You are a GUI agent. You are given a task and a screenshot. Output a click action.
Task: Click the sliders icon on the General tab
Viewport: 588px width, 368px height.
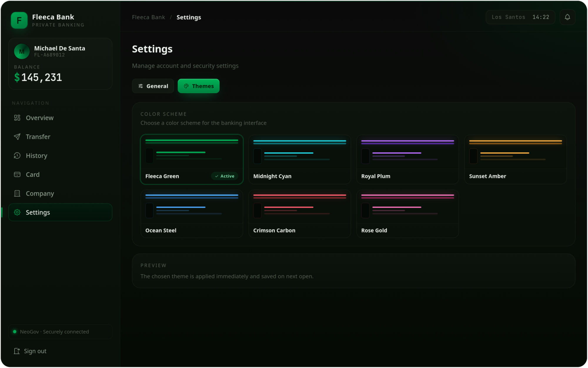click(141, 86)
